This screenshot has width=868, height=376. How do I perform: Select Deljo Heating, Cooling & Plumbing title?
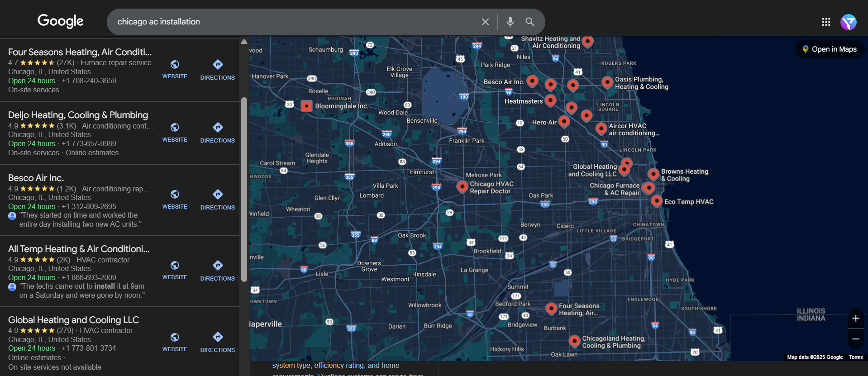78,115
